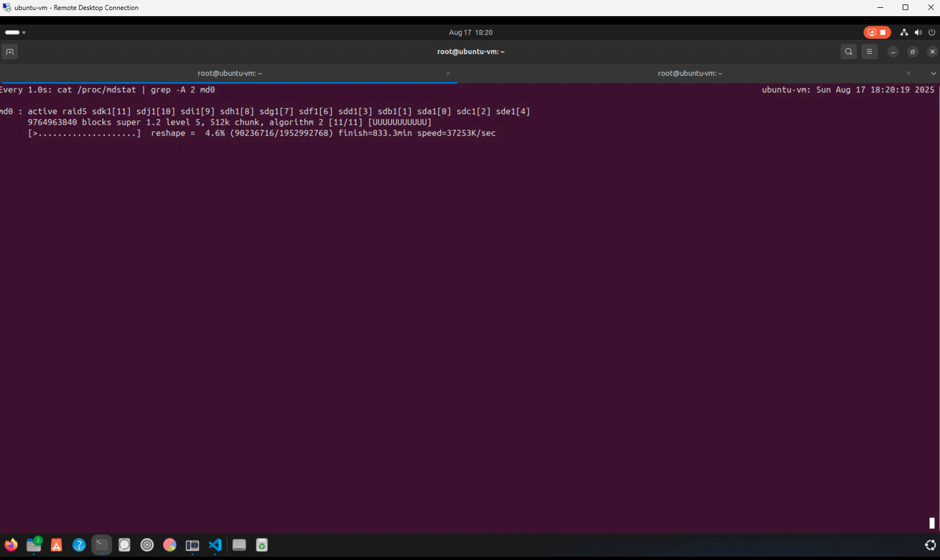The image size is (940, 560).
Task: Click the terminal window title root@ubuntu-vm
Action: (x=471, y=52)
